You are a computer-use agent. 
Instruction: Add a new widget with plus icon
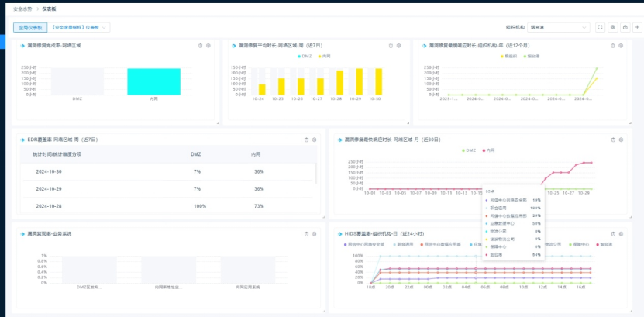tap(637, 27)
